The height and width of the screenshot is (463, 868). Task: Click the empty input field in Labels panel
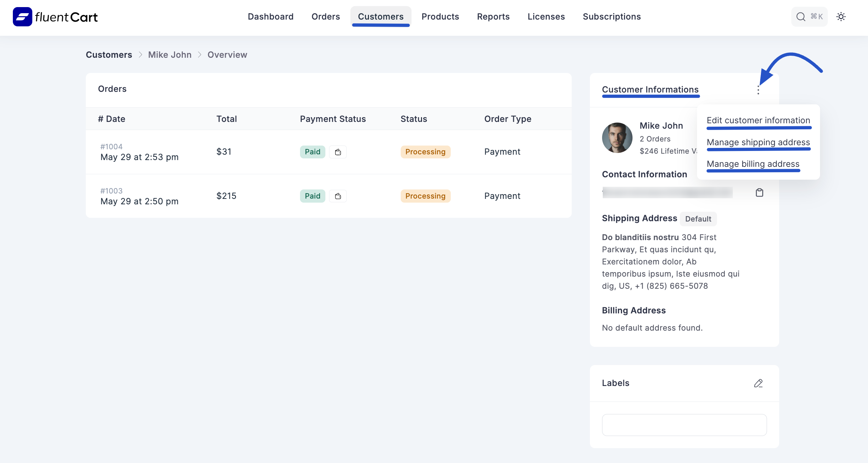[x=685, y=425]
